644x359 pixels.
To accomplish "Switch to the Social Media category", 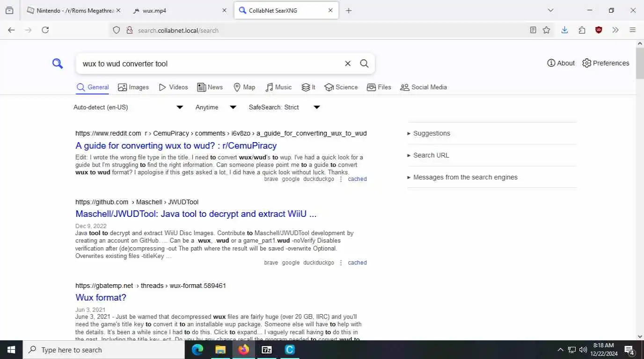I will pos(424,87).
